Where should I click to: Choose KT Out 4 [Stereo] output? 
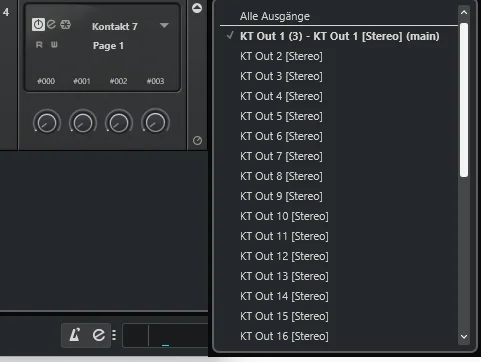click(x=339, y=96)
